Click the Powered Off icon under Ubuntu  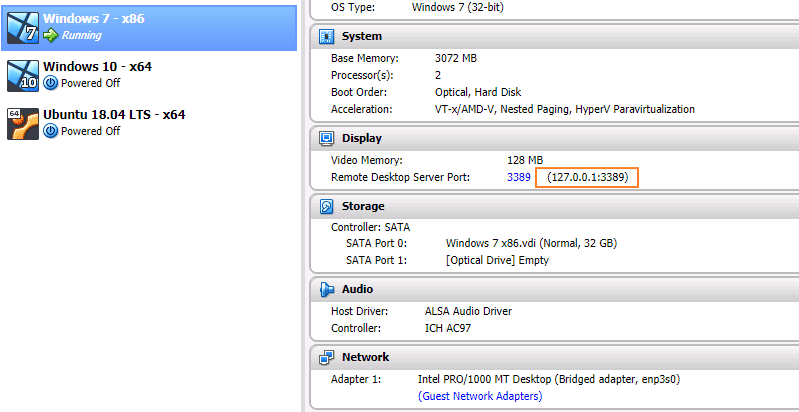50,131
